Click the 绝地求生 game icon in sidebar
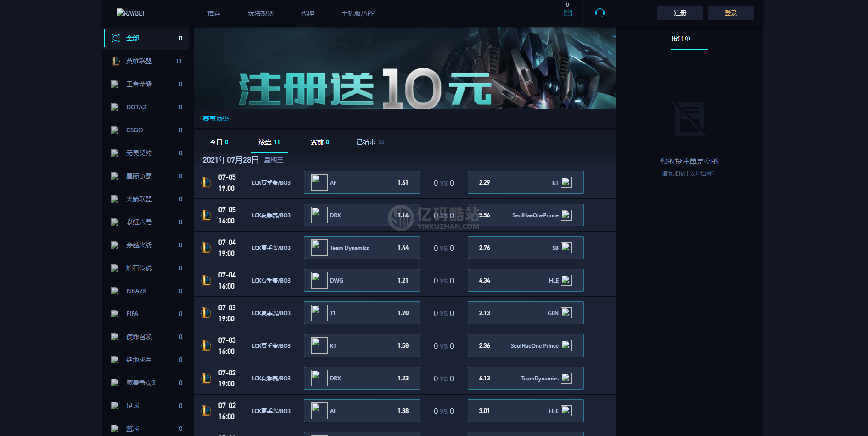Viewport: 868px width, 436px height. [115, 360]
